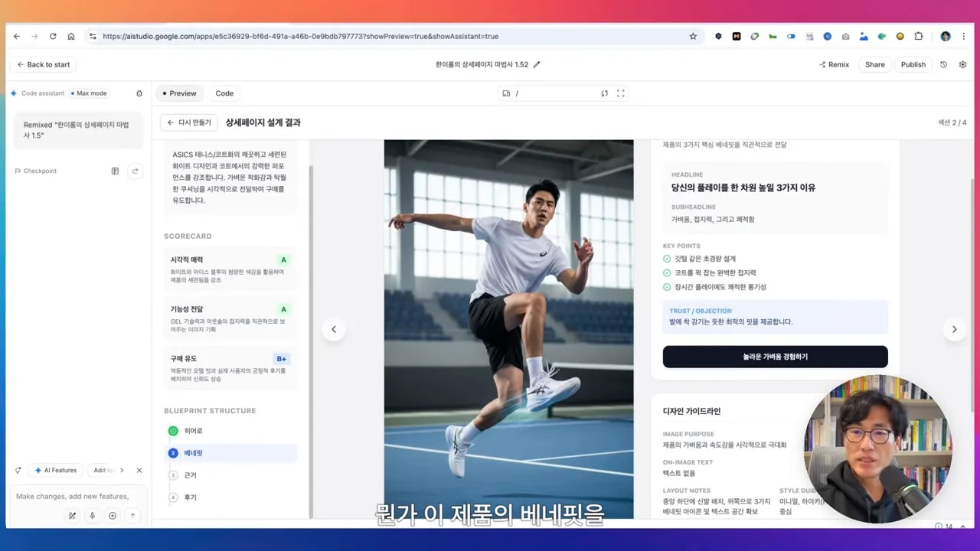Expand the hidden suggestion chips with the chevron
Viewport: 980px width, 551px height.
(122, 470)
